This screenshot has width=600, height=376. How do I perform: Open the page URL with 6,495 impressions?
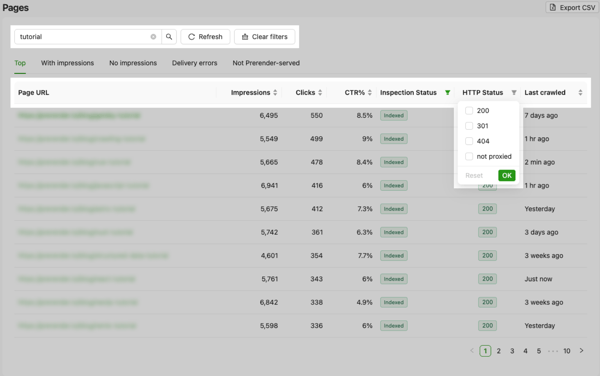click(x=79, y=116)
